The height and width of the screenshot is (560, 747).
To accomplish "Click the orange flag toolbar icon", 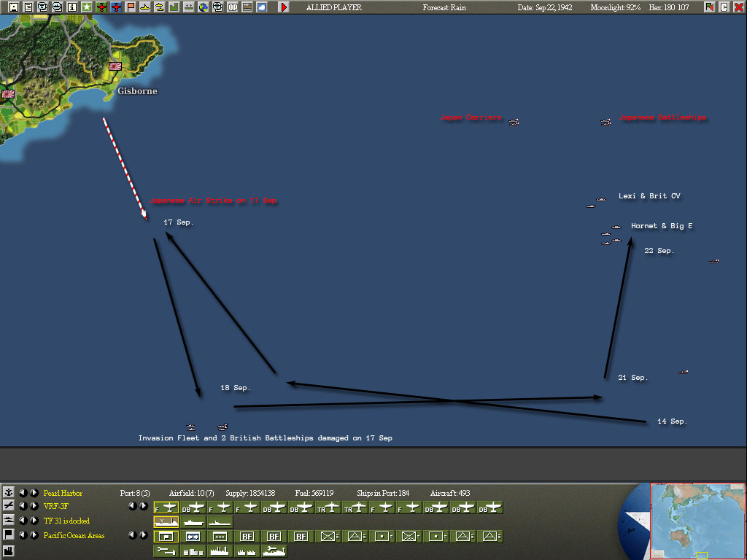I will coord(130,7).
